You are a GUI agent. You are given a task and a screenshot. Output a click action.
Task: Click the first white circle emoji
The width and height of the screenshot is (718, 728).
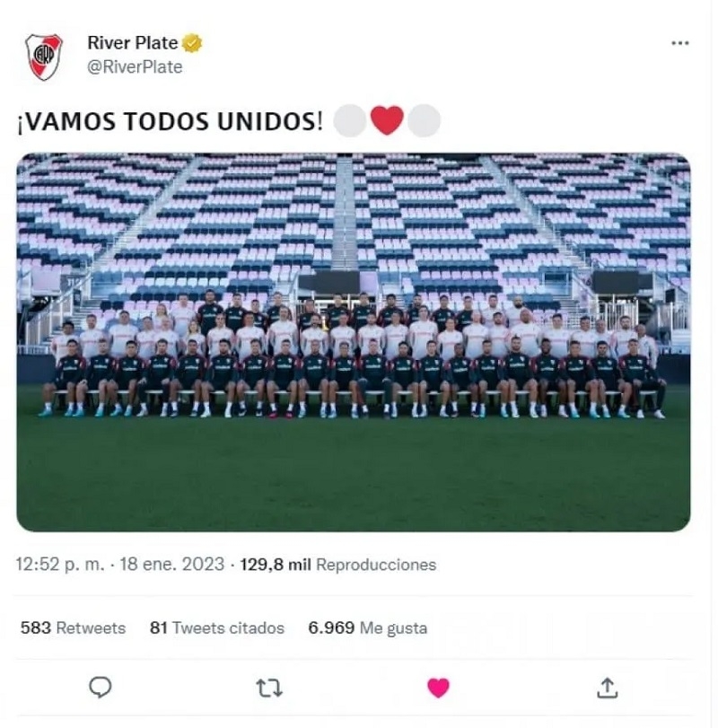(x=350, y=120)
